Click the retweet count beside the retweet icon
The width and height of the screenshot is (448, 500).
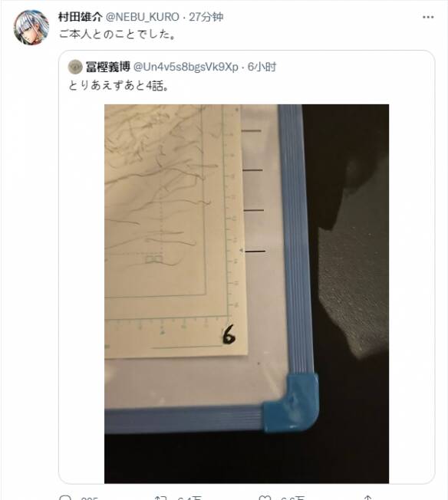tap(189, 498)
